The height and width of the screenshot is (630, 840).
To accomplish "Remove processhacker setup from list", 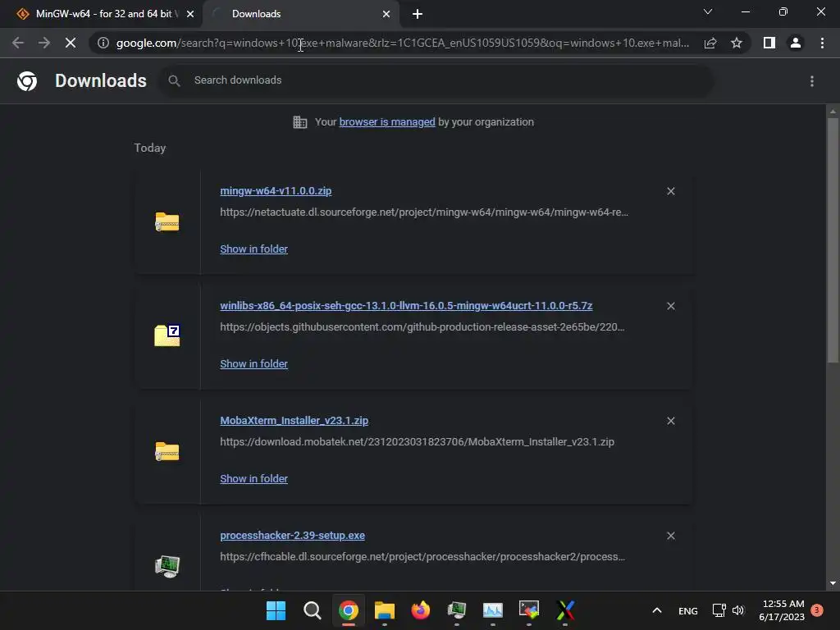I will point(671,536).
